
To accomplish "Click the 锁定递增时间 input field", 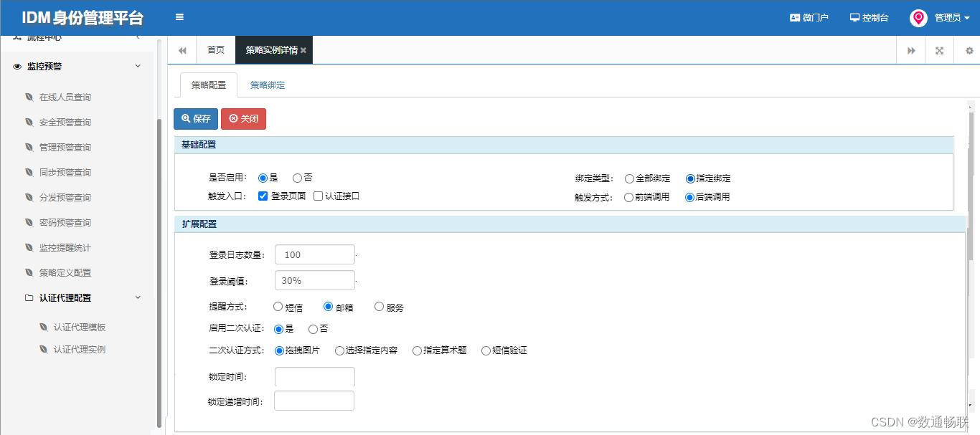I will tap(314, 401).
